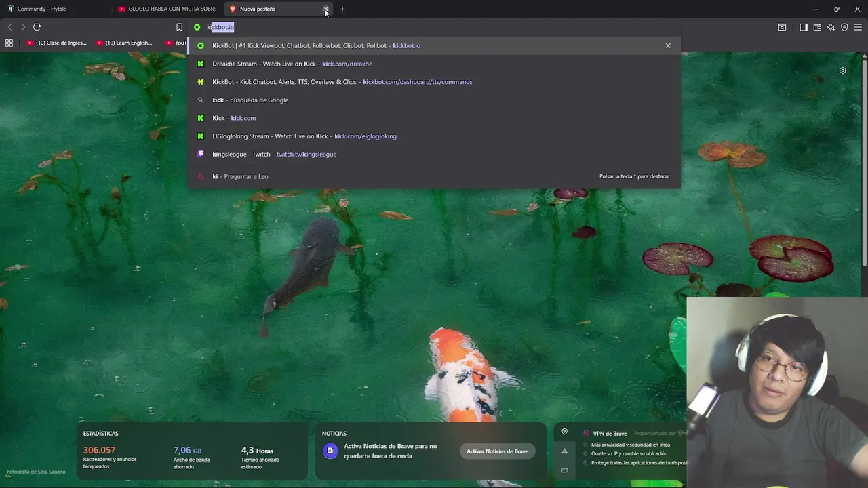This screenshot has height=488, width=868.
Task: Open the Brave Wallet icon
Action: [x=817, y=27]
